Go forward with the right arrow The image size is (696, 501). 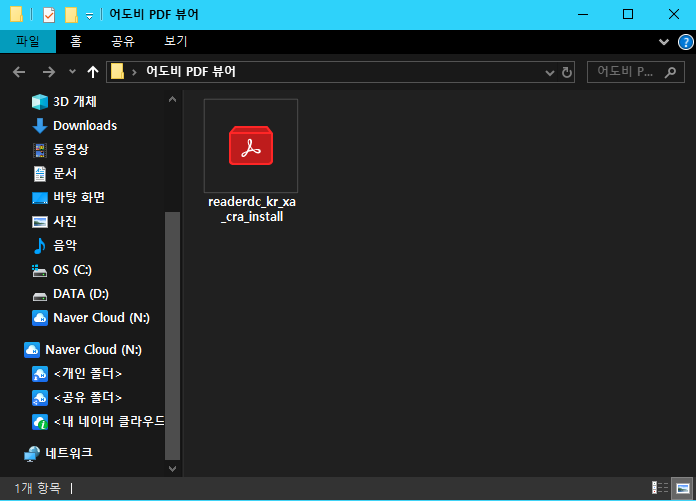coord(48,71)
